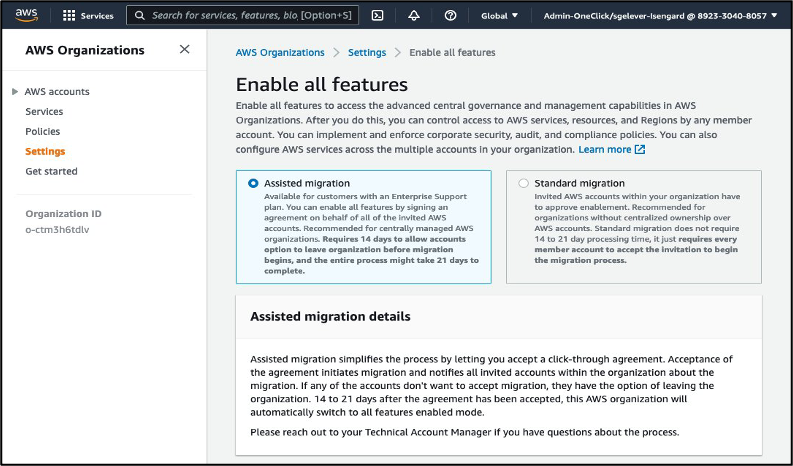The image size is (793, 466).
Task: Close the AWS Organizations side panel
Action: (x=185, y=49)
